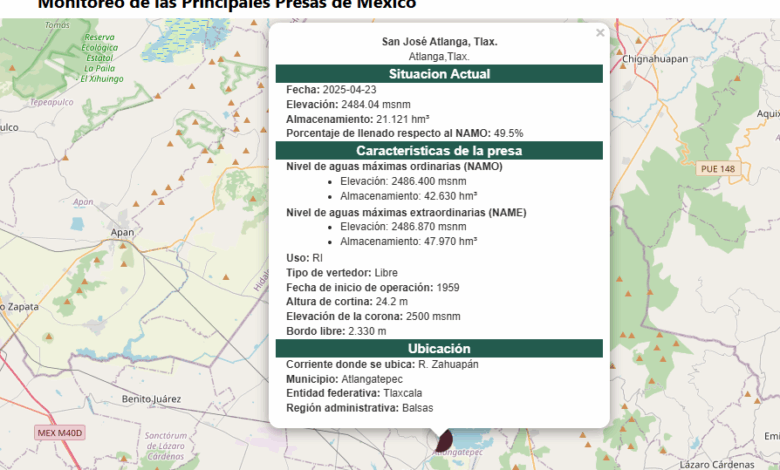Click the PUE 148 highway shield

[717, 169]
